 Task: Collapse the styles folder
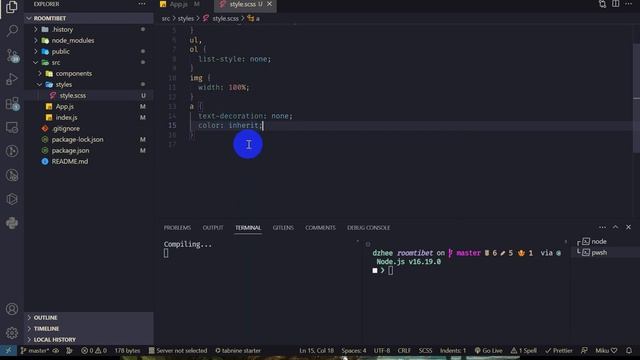click(89, 84)
